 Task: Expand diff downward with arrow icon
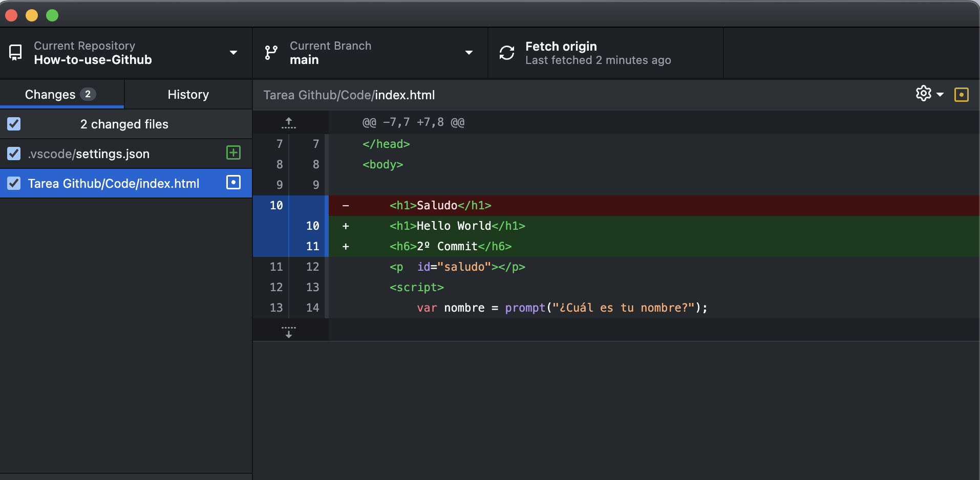[x=289, y=332]
